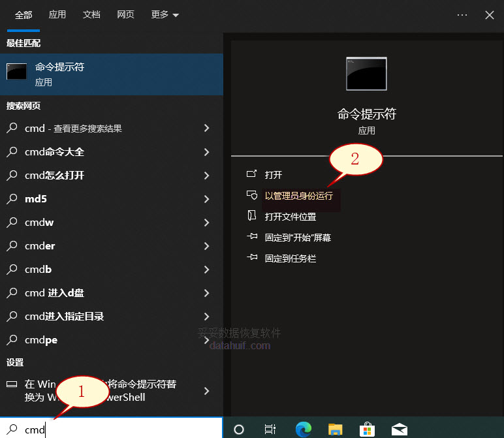
Task: Click search icon beside cmder
Action: tap(12, 245)
